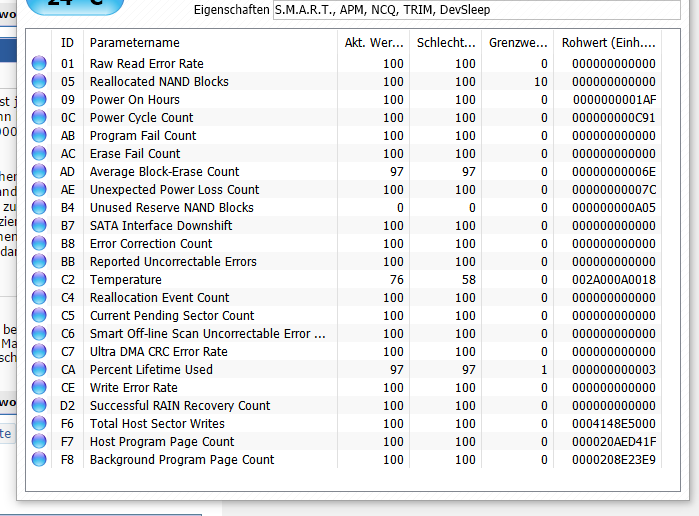This screenshot has width=699, height=516.
Task: Click the status orb for Reported Uncorrectable Errors
Action: (39, 261)
